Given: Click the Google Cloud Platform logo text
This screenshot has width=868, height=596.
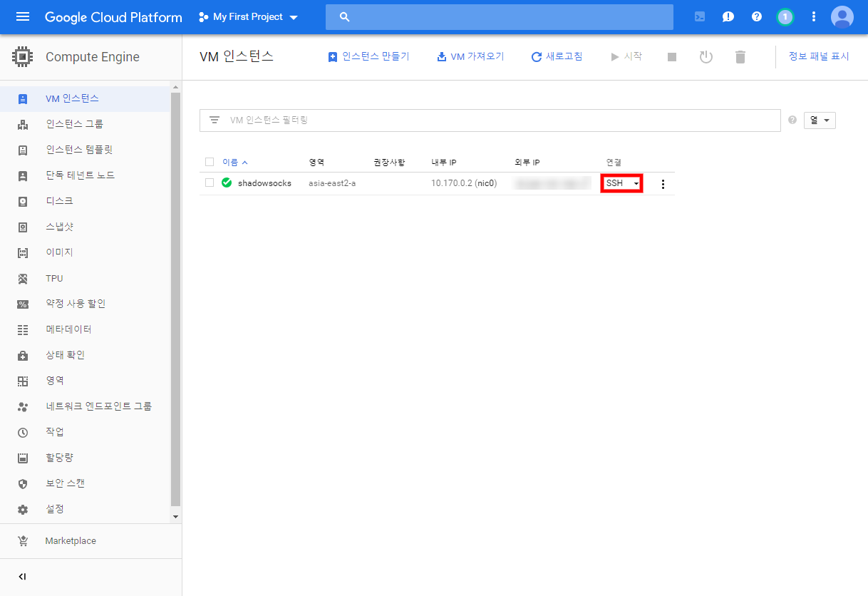Looking at the screenshot, I should click(x=113, y=17).
